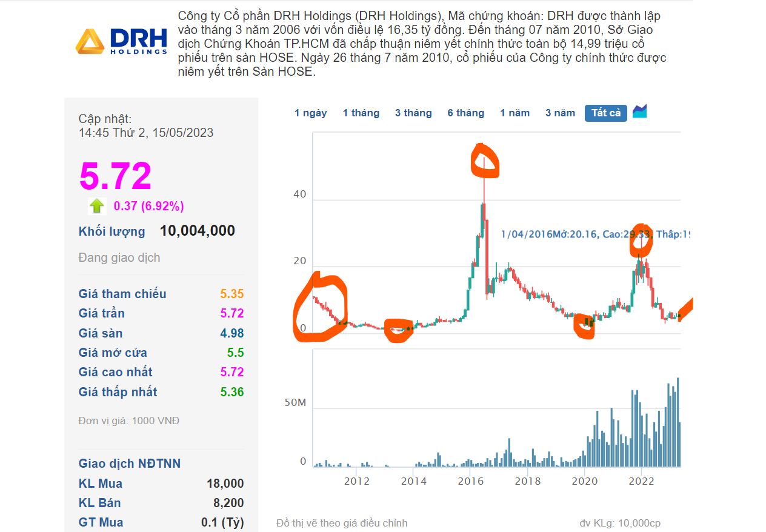Click 'Đơn vị giá: 1000 VNĐ' note
Image resolution: width=766 pixels, height=532 pixels.
(x=129, y=421)
